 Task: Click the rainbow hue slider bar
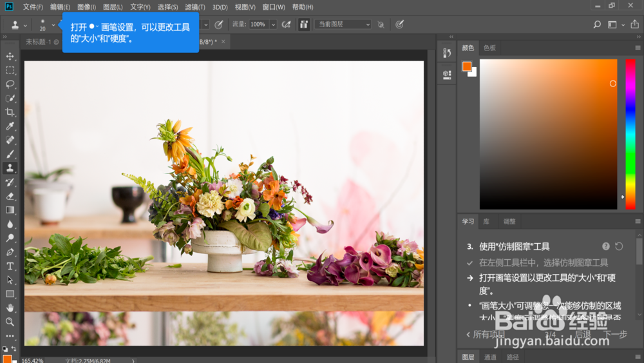pyautogui.click(x=630, y=134)
